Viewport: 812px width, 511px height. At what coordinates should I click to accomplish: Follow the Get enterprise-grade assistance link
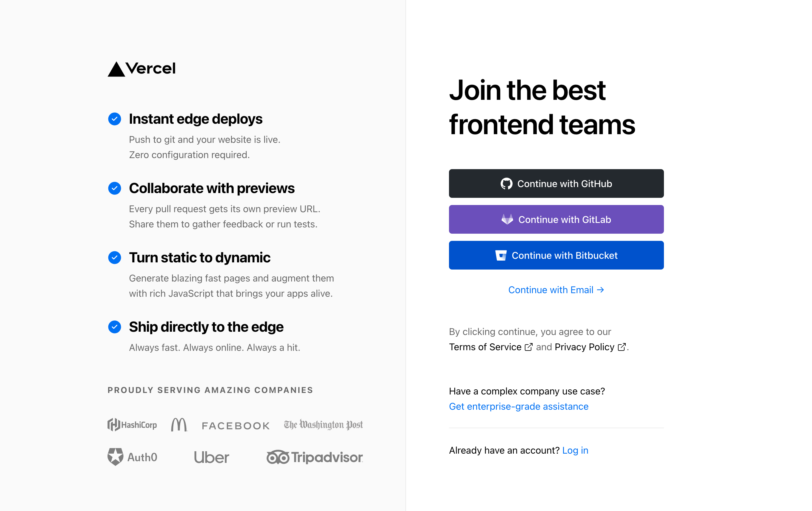(x=519, y=406)
